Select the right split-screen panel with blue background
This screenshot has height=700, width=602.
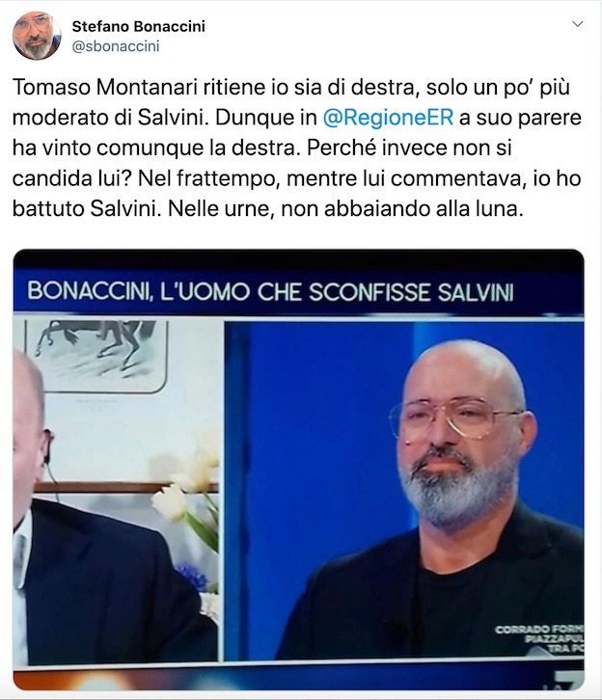(404, 490)
